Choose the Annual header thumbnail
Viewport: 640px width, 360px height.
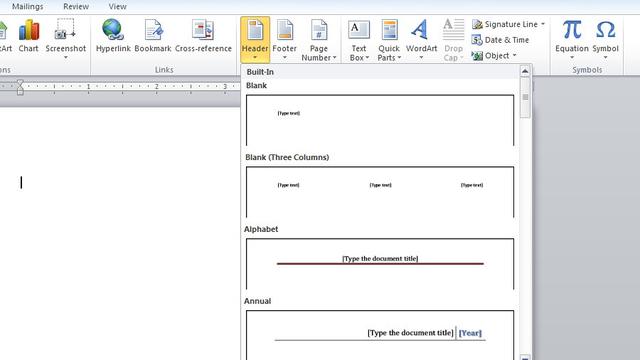[380, 335]
